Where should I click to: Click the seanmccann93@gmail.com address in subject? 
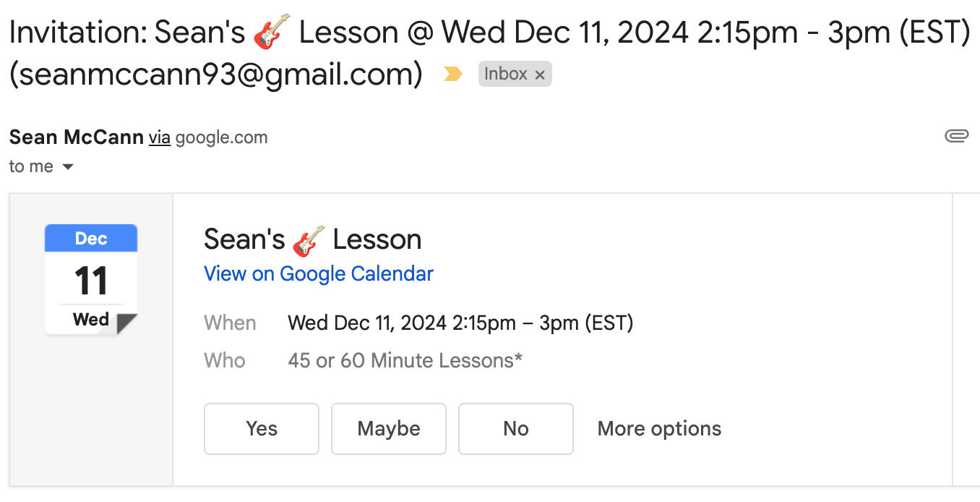pyautogui.click(x=215, y=74)
